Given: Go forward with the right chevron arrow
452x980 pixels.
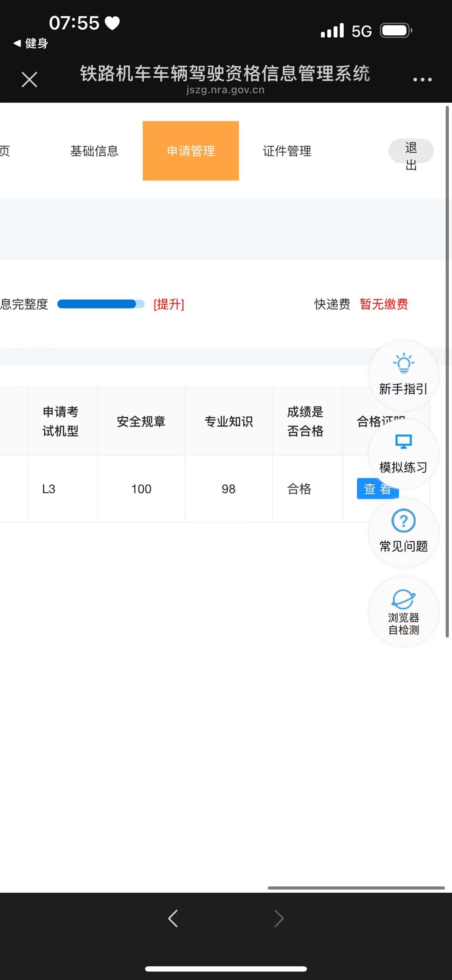Looking at the screenshot, I should click(279, 919).
